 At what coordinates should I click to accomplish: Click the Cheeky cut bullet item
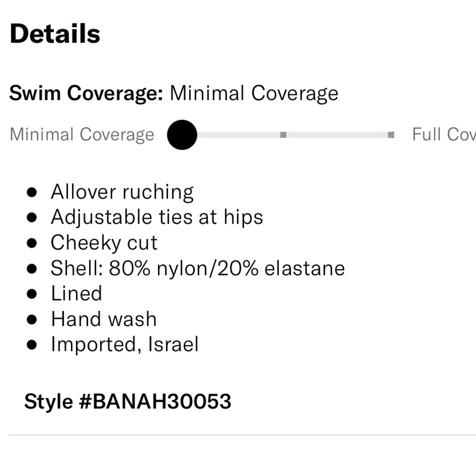click(x=104, y=243)
